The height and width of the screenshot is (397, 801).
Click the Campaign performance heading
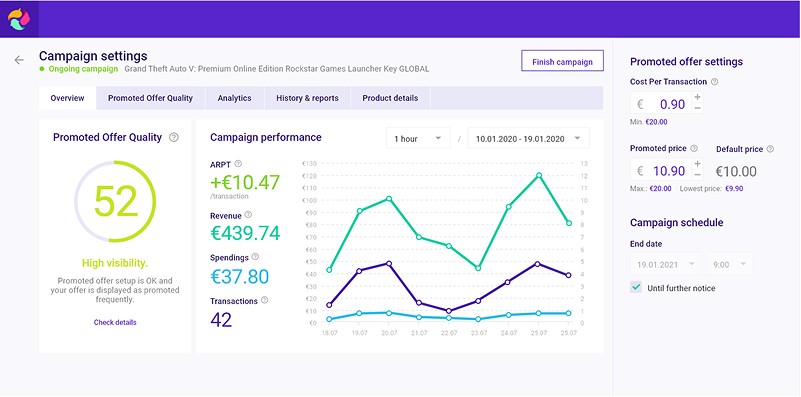click(266, 137)
